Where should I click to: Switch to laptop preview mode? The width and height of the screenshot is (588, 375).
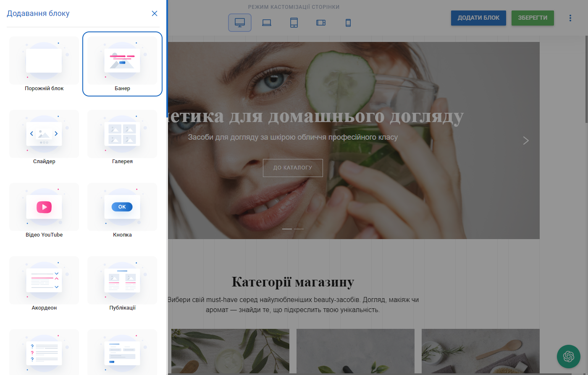click(267, 23)
